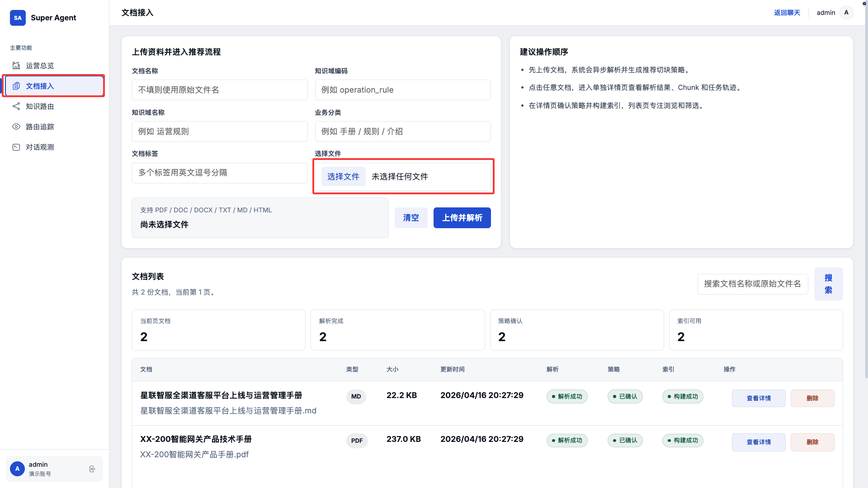
Task: Click the 返回聊天 link
Action: pyautogui.click(x=787, y=13)
